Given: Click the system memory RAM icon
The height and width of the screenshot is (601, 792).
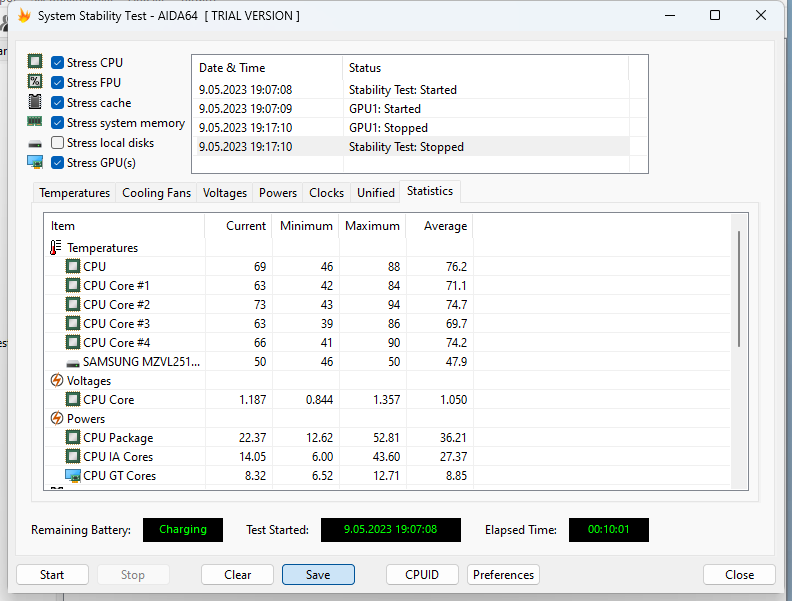Looking at the screenshot, I should pyautogui.click(x=35, y=122).
